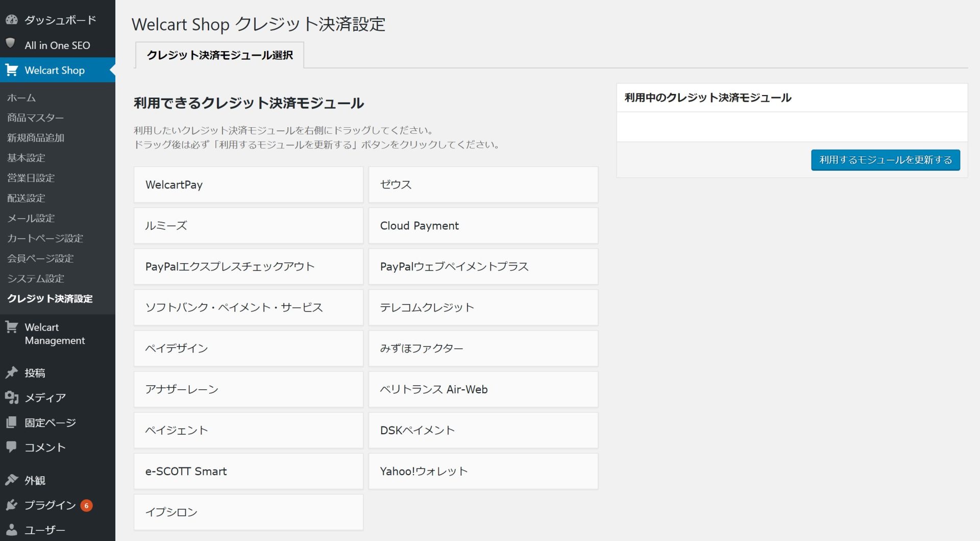Open 営業日設定 submenu link
The width and height of the screenshot is (980, 541).
31,178
